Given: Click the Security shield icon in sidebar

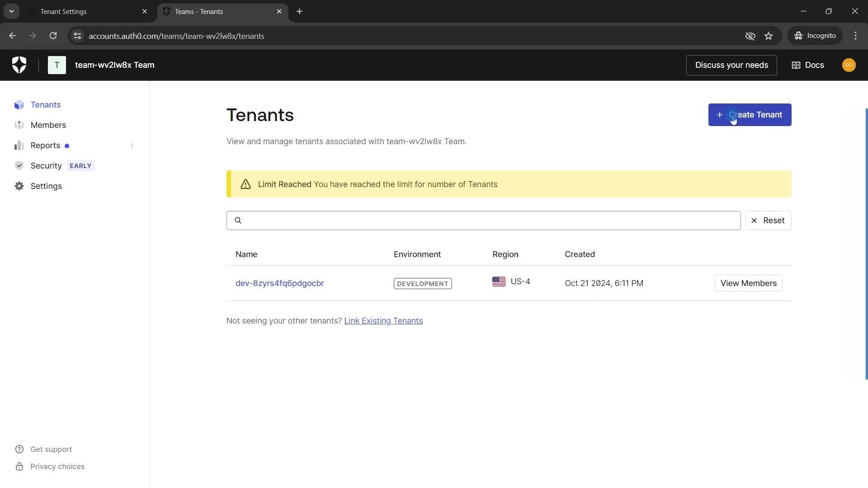Looking at the screenshot, I should (x=19, y=166).
